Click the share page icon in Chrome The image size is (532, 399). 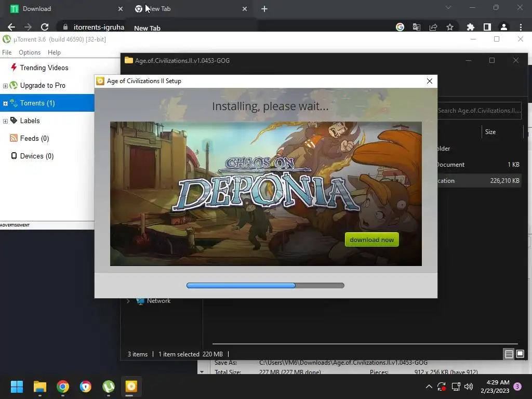coord(433,27)
